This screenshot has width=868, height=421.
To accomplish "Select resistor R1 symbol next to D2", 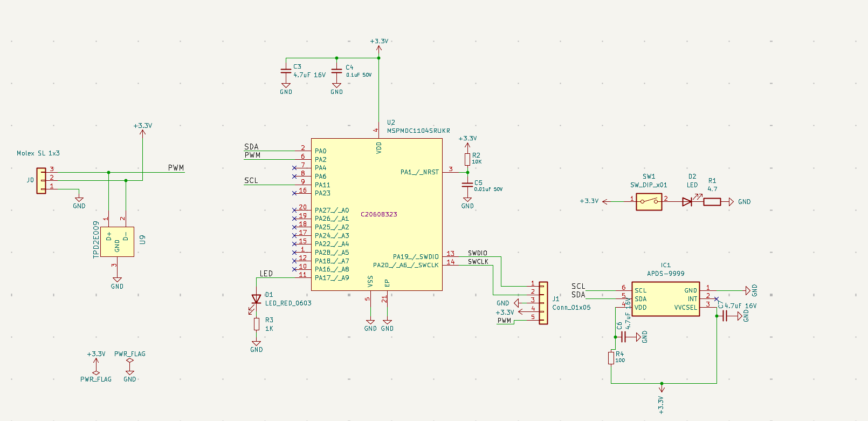I will pyautogui.click(x=712, y=202).
